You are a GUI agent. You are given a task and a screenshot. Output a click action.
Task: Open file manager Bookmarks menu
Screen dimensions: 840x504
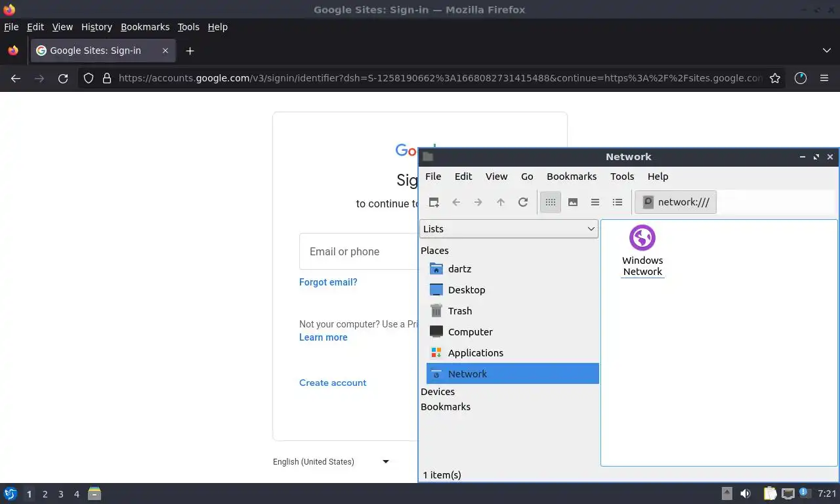(572, 177)
